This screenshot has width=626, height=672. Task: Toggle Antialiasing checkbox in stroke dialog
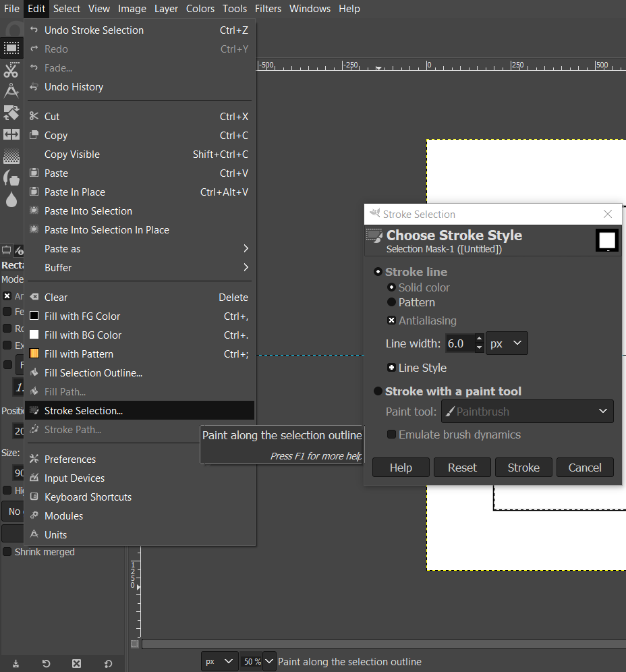[x=391, y=320]
